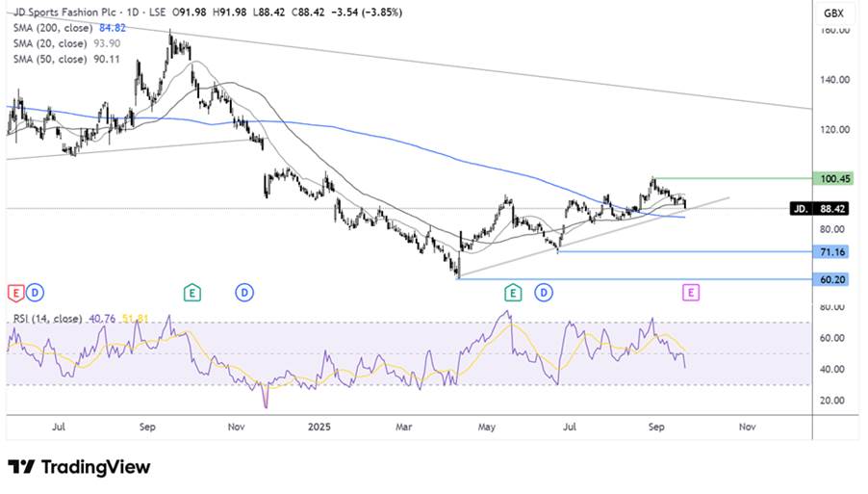
Task: Open the TradingView logo link
Action: [79, 467]
